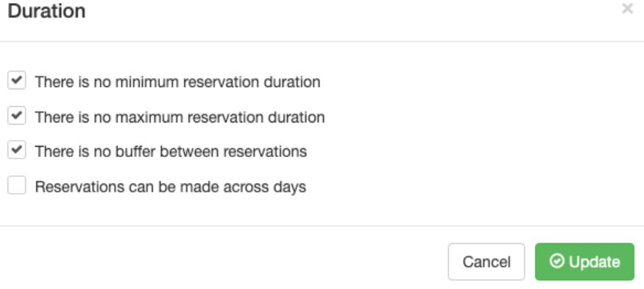Screen dimensions: 644x289
Task: Close the Duration dialog with the X icon
Action: [627, 8]
